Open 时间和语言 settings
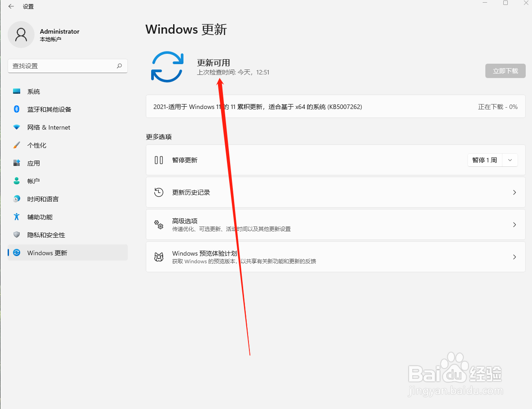This screenshot has height=409, width=532. (x=68, y=199)
